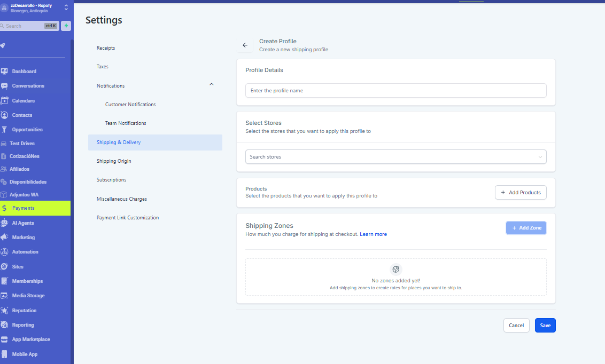605x364 pixels.
Task: Open the Reputation star icon
Action: point(4,311)
